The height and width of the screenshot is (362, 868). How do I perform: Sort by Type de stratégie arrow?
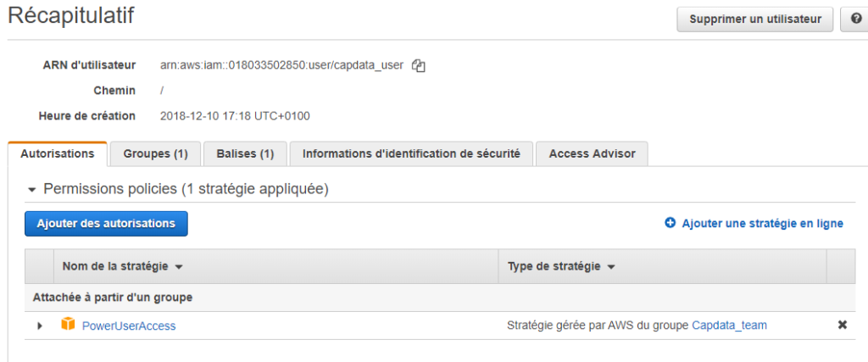[611, 267]
